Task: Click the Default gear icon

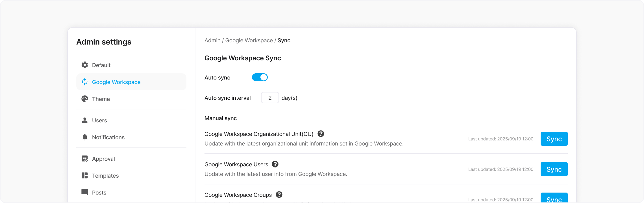Action: click(85, 65)
